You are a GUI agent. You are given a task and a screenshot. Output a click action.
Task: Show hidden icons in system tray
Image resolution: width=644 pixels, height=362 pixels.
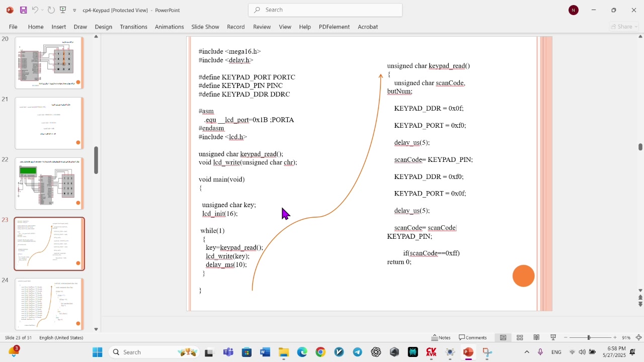coord(527,352)
